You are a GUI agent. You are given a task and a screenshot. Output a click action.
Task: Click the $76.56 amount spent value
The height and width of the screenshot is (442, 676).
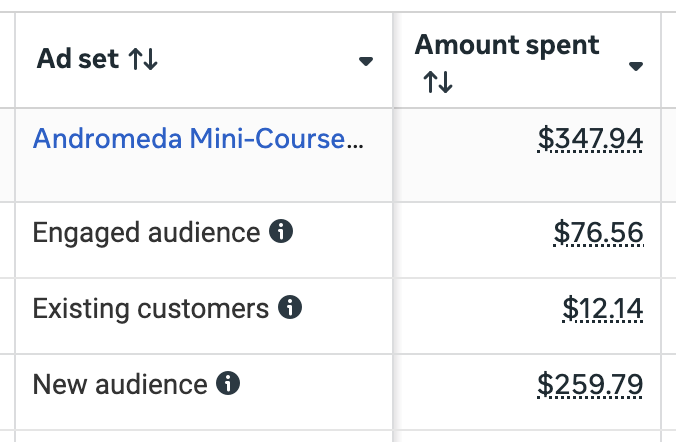598,233
